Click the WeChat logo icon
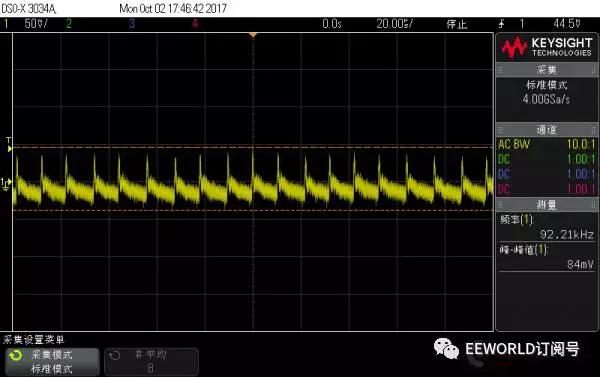This screenshot has width=600, height=377. pyautogui.click(x=446, y=348)
